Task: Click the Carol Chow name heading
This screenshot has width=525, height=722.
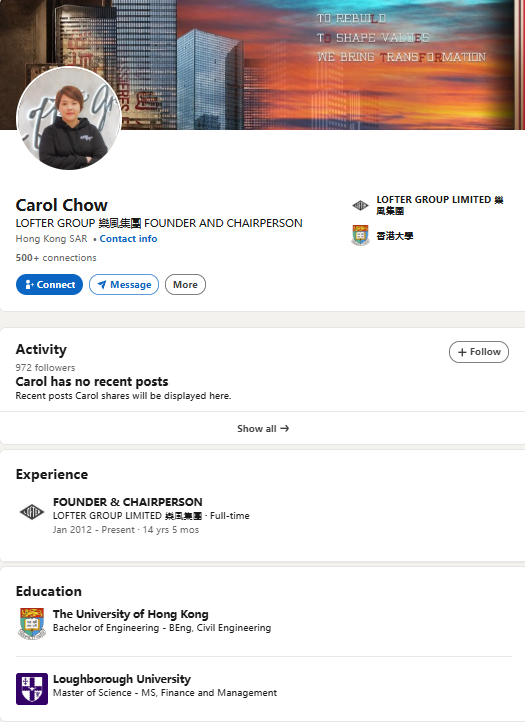Action: tap(62, 205)
